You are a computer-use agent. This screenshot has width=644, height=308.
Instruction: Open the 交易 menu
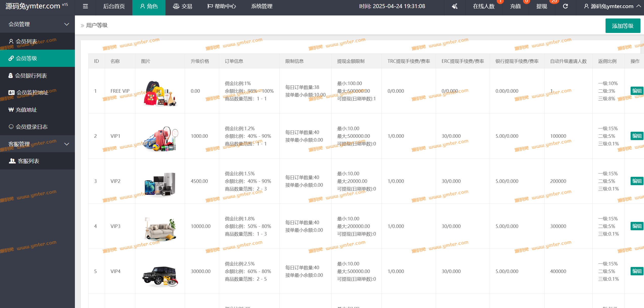point(182,6)
